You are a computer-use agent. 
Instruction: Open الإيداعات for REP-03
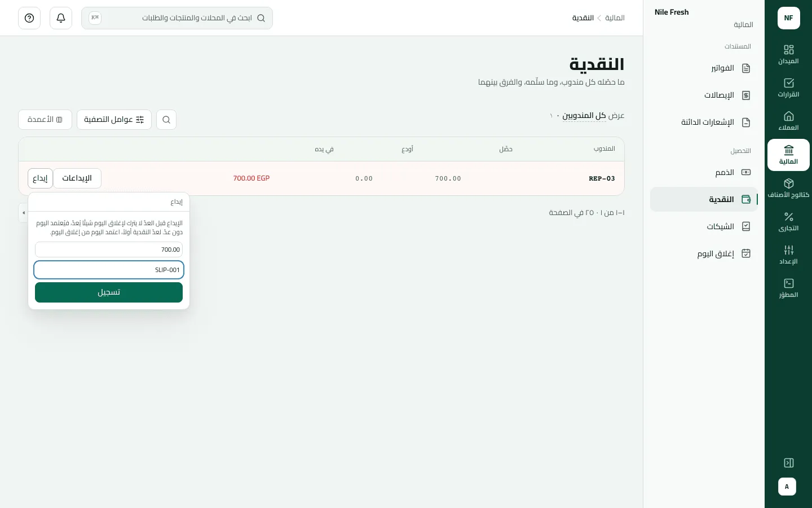pyautogui.click(x=77, y=178)
